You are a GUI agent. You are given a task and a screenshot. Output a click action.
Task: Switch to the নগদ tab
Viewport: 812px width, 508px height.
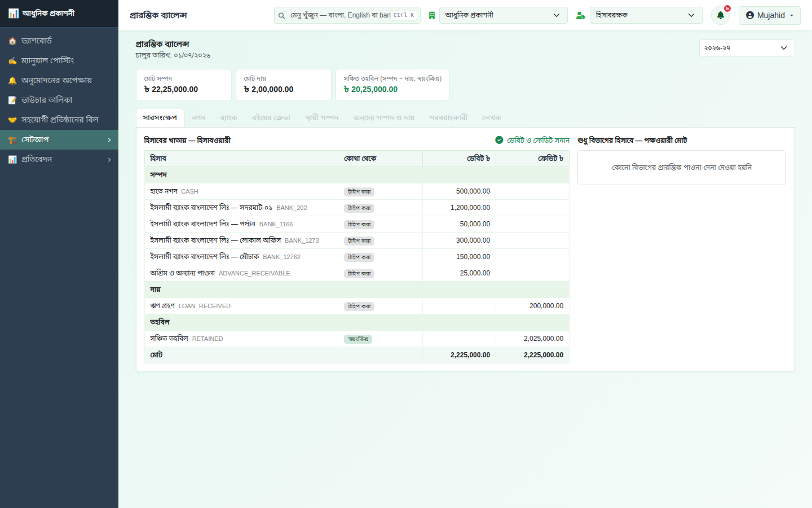point(198,118)
